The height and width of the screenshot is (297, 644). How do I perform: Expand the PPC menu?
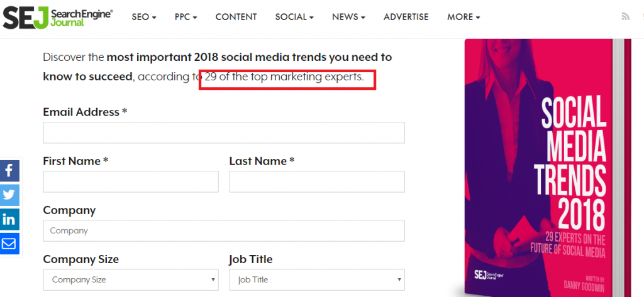click(x=186, y=17)
